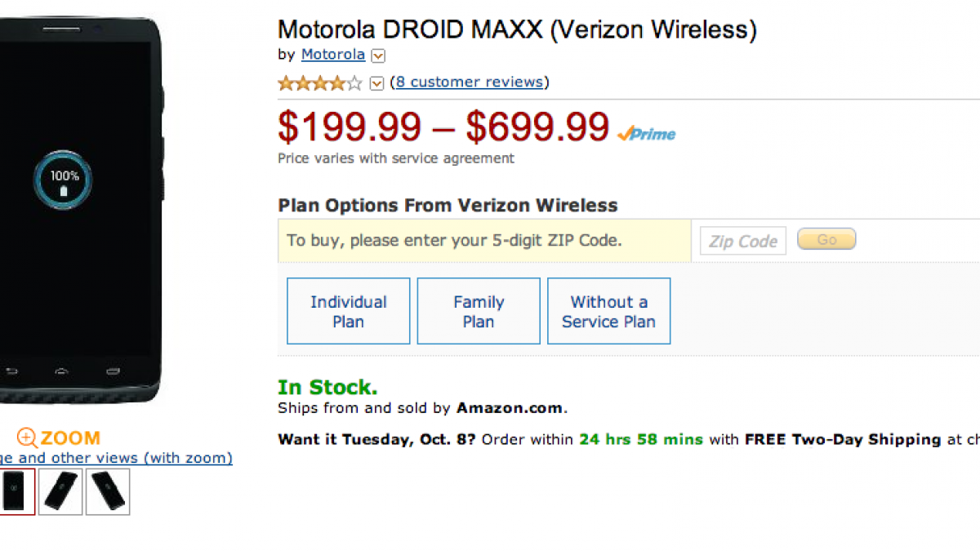Click the phone's recent apps icon
The height and width of the screenshot is (551, 980).
click(112, 370)
